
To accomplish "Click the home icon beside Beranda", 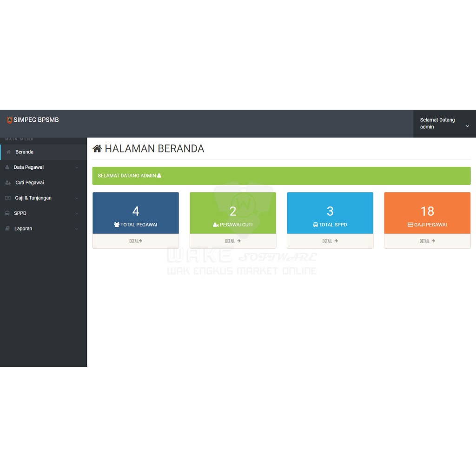I will 8,152.
